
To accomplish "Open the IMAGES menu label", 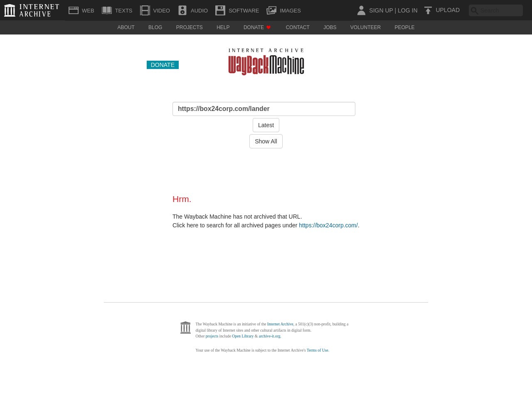I will (290, 10).
